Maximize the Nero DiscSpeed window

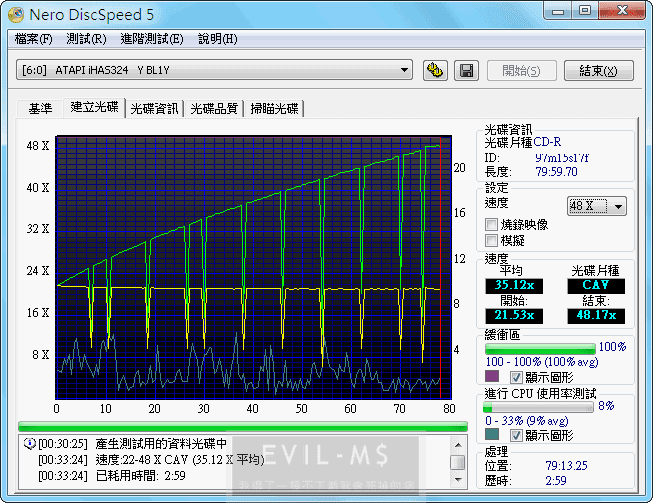point(585,10)
